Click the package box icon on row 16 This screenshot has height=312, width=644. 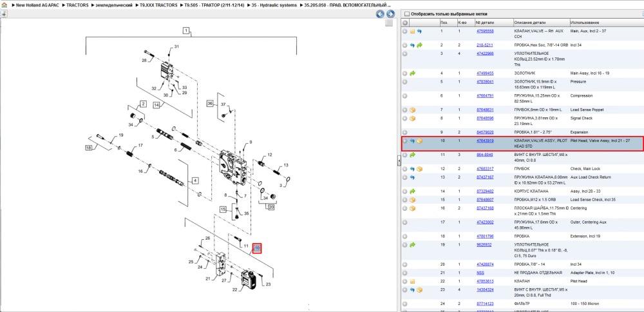pyautogui.click(x=412, y=208)
